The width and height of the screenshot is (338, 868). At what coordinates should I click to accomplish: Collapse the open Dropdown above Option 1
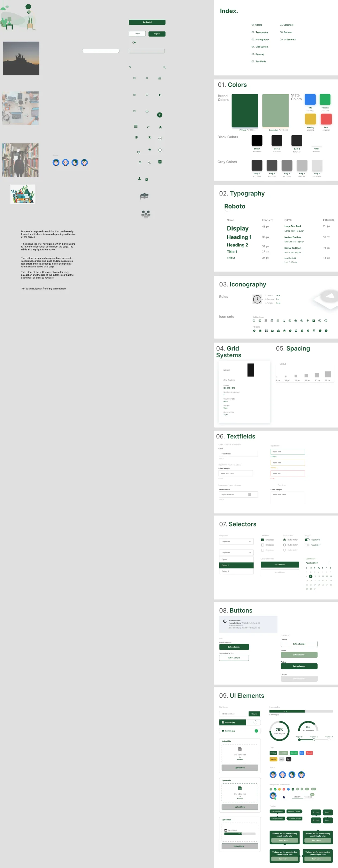tap(236, 553)
